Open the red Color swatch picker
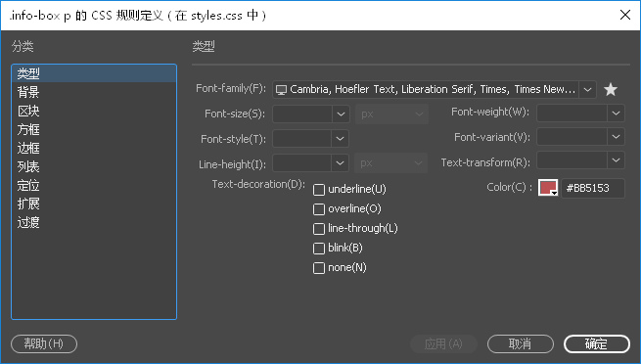Screen dimensions: 641x364 pos(548,188)
